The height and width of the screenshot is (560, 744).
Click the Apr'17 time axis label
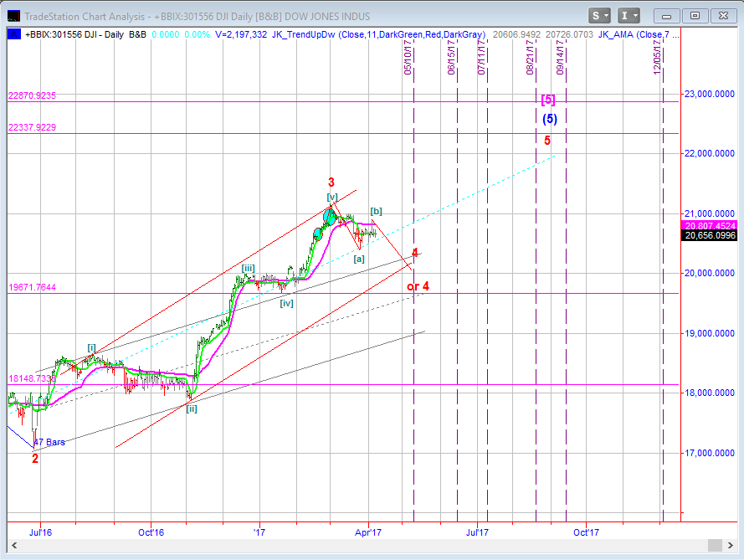[x=368, y=532]
